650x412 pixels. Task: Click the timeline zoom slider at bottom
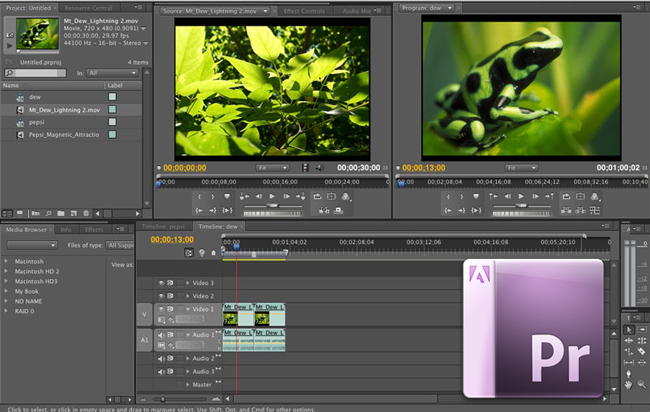point(162,399)
